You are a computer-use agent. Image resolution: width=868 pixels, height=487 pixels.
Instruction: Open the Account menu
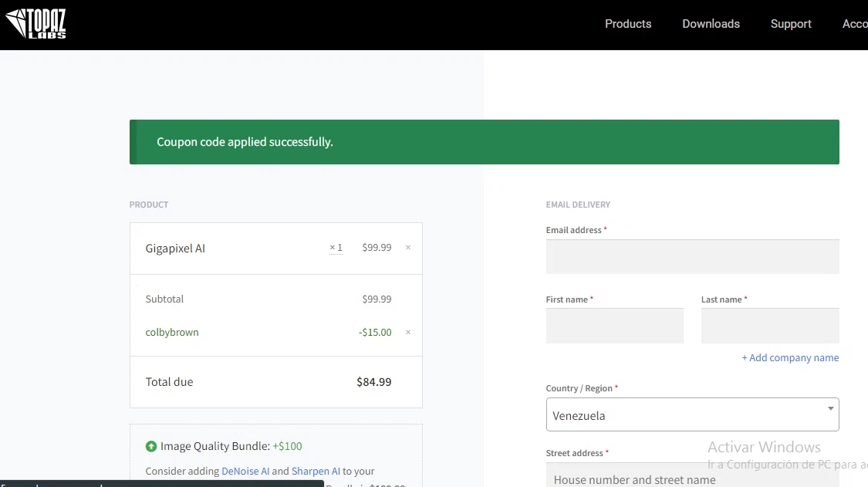click(855, 24)
